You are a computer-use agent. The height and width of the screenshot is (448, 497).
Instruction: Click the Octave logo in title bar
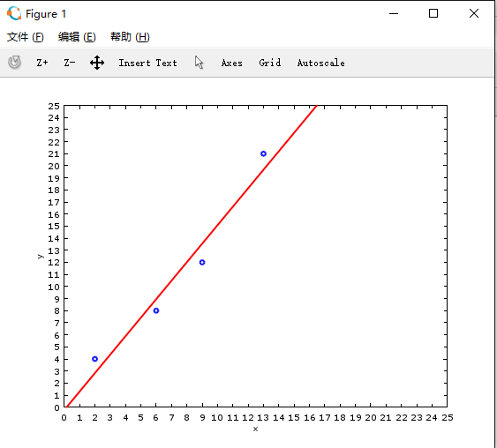pyautogui.click(x=14, y=13)
